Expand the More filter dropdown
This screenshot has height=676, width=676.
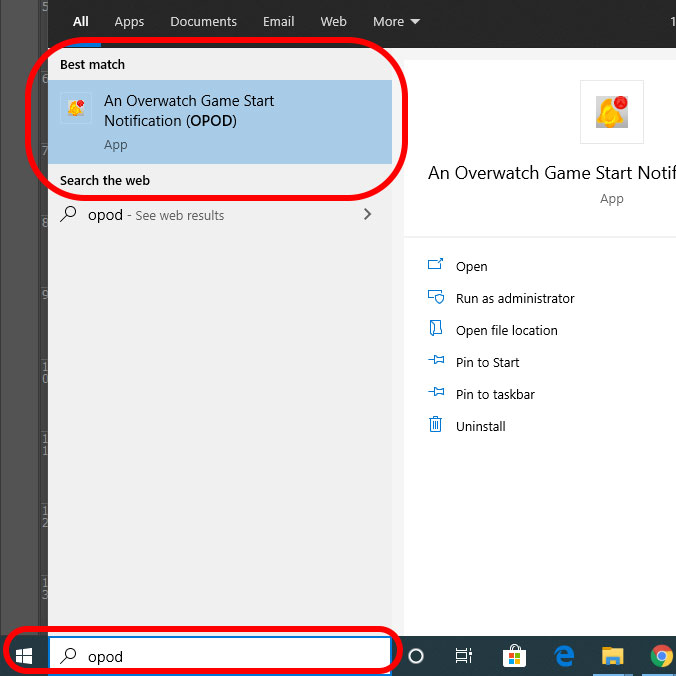(x=396, y=22)
